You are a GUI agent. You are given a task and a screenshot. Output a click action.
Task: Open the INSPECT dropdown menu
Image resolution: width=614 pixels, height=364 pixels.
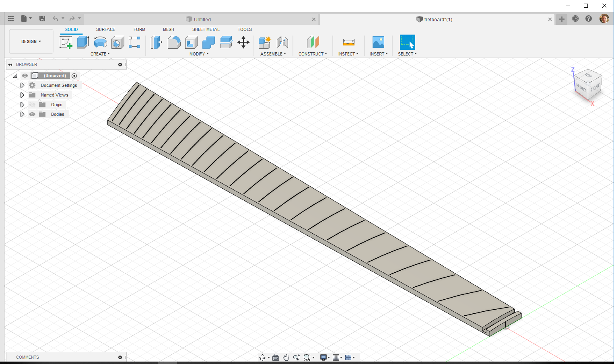pyautogui.click(x=348, y=54)
